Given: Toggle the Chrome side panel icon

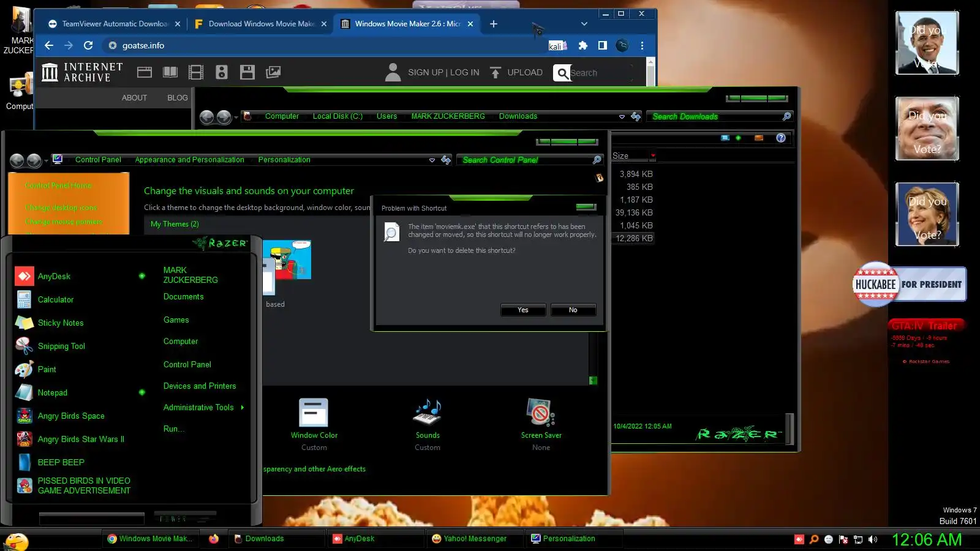Looking at the screenshot, I should [x=603, y=45].
